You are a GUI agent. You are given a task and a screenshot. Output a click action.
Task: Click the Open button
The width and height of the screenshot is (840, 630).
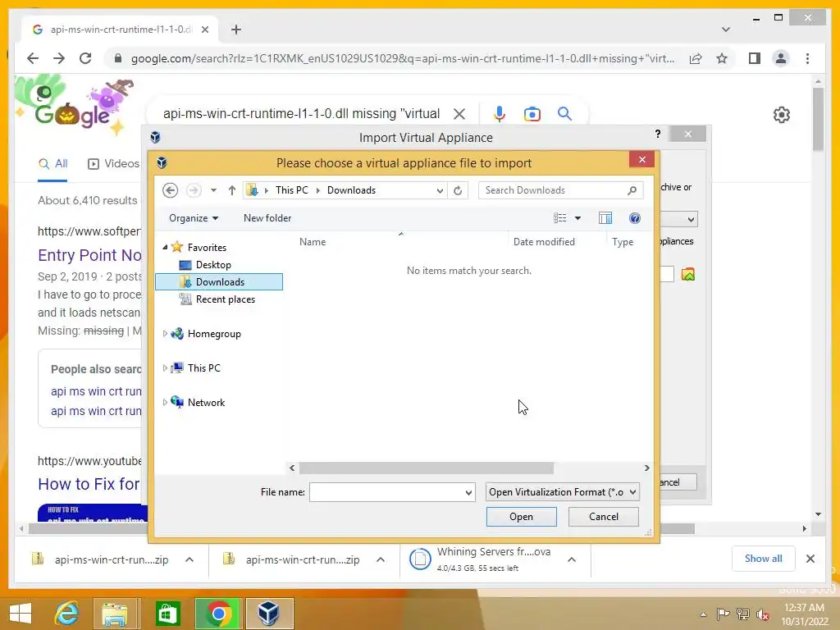521,517
